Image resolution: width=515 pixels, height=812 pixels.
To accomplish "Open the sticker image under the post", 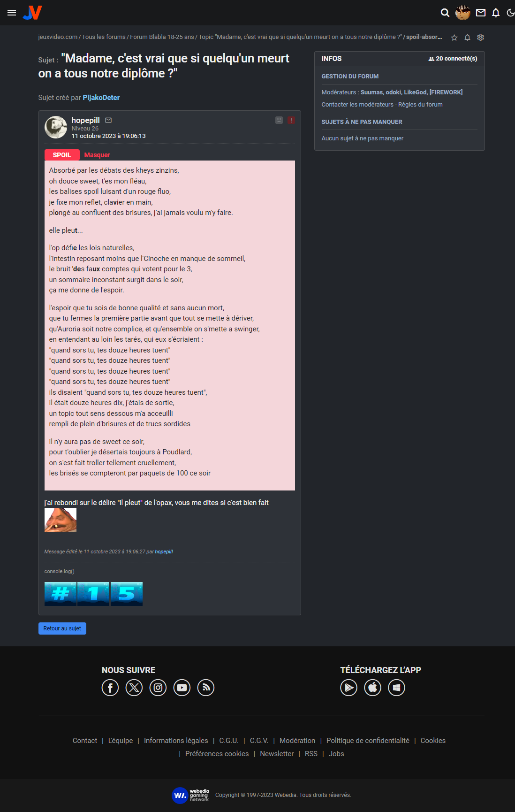I will pyautogui.click(x=61, y=520).
